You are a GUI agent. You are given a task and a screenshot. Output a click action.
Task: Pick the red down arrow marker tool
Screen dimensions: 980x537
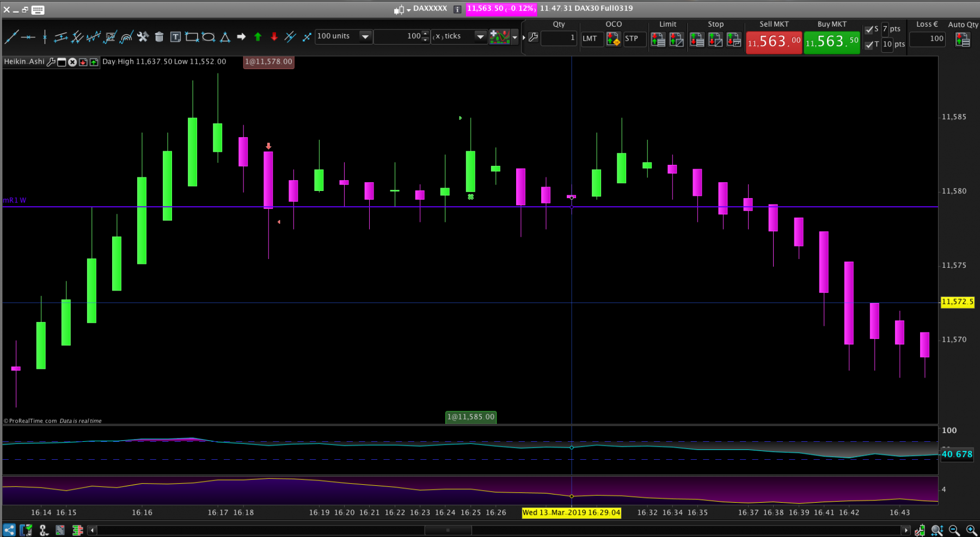point(274,37)
